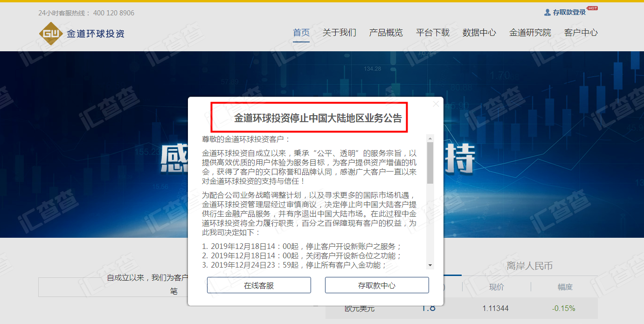Click change value -0.15%
Screen dimensions: 644x324
[x=564, y=308]
